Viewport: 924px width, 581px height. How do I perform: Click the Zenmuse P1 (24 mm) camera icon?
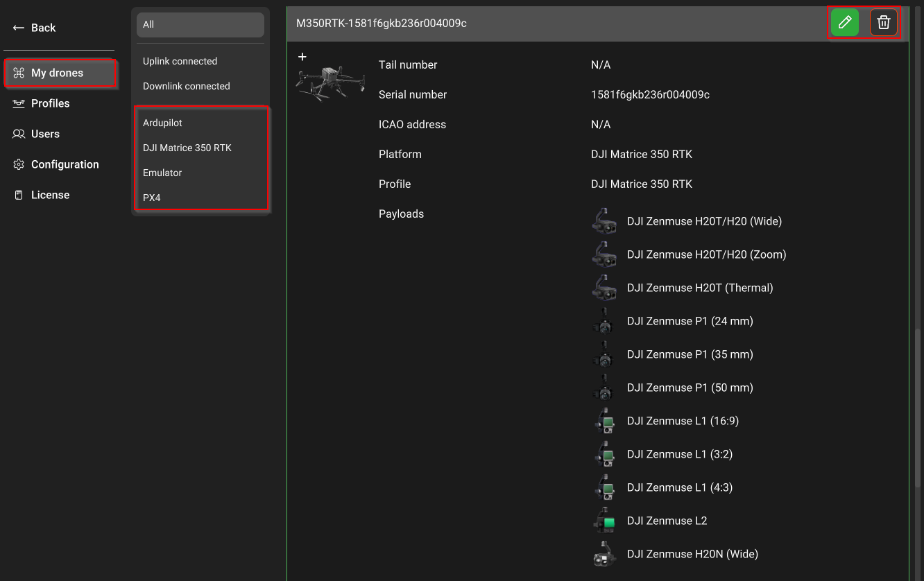coord(604,321)
